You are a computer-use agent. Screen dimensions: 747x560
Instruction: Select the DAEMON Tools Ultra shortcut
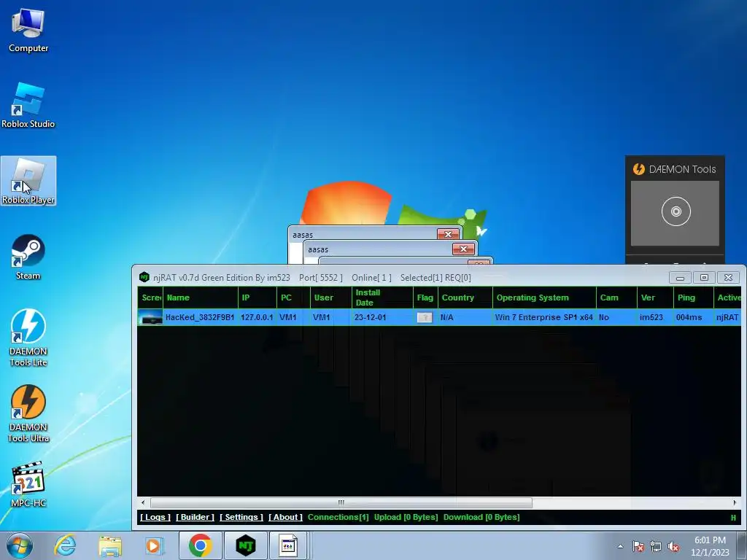28,414
